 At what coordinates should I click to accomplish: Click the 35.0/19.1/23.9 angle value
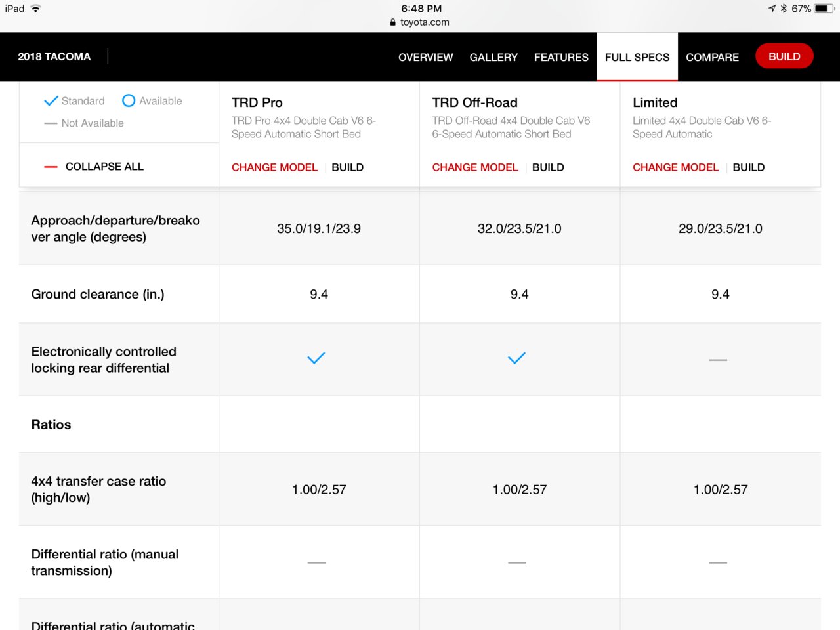click(319, 229)
